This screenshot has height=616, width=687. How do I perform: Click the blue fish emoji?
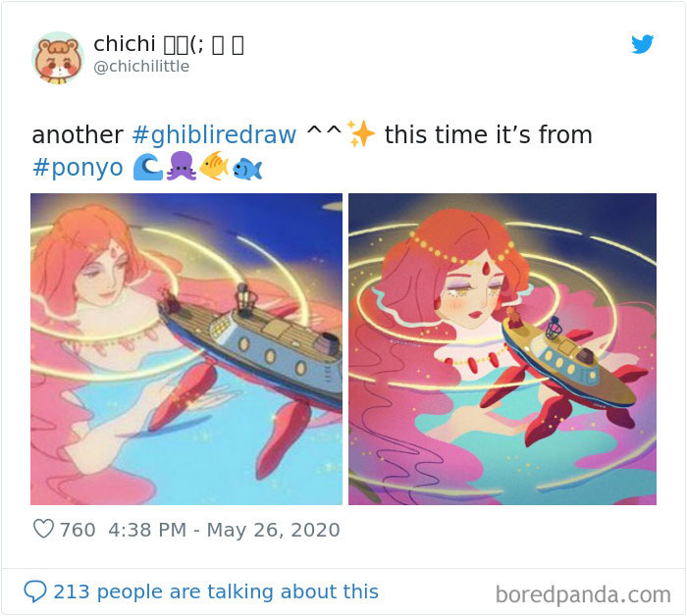[x=247, y=170]
